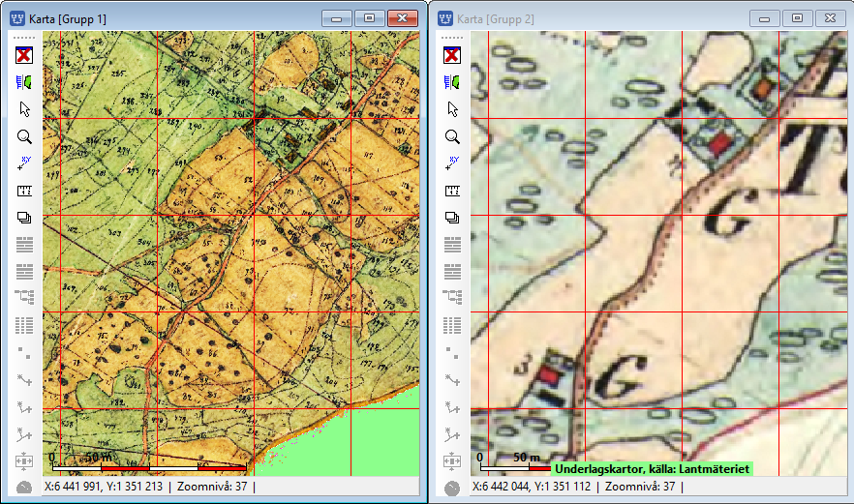Select the two-points icon in Grupp 1
Viewport: 854px width, 504px height.
pos(24,353)
